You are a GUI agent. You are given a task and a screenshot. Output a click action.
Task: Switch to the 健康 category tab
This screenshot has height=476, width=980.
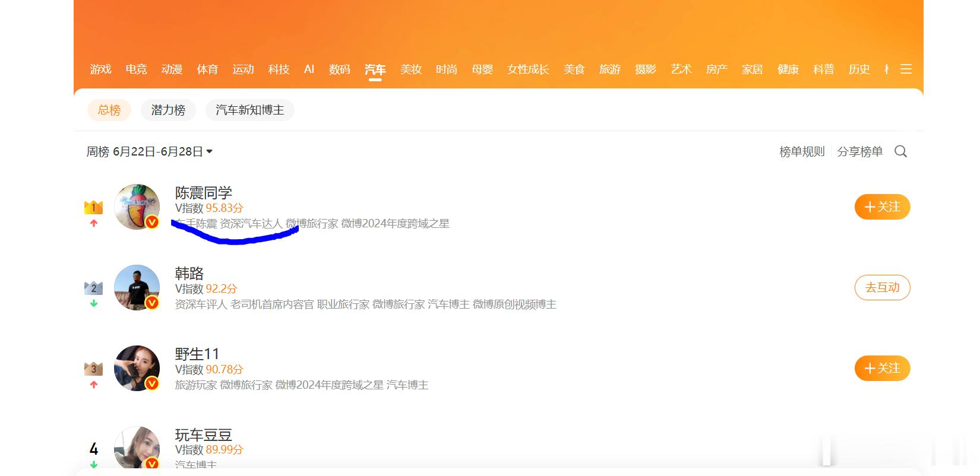pos(788,69)
